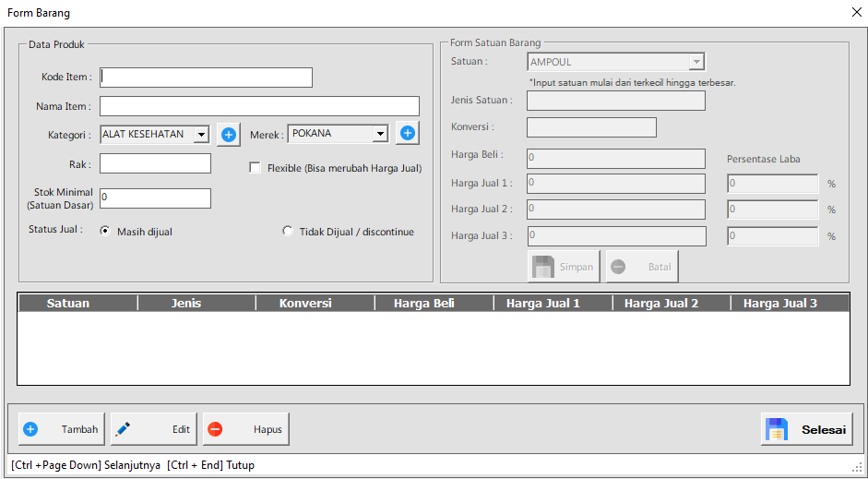Open the Kategori dropdown list
The image size is (868, 479).
tap(201, 135)
